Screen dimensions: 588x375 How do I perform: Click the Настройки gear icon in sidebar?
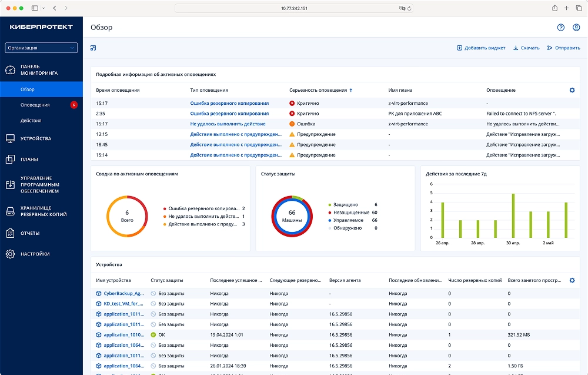(10, 254)
